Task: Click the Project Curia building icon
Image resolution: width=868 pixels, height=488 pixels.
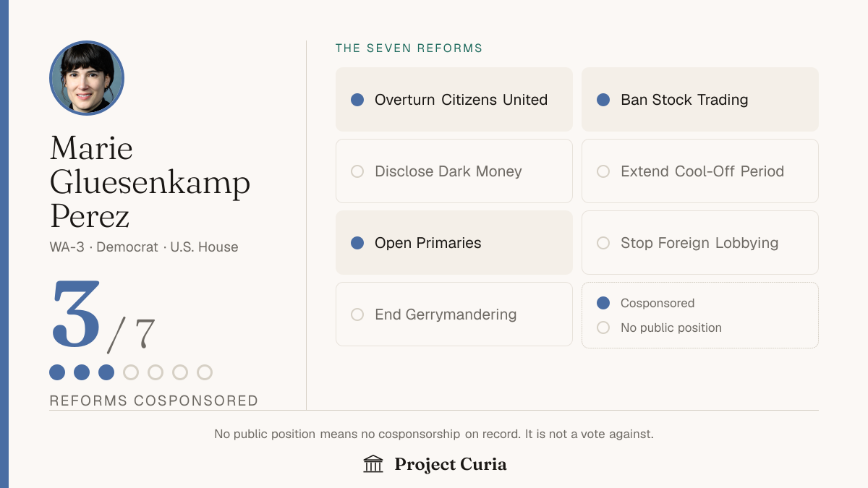Action: click(373, 464)
